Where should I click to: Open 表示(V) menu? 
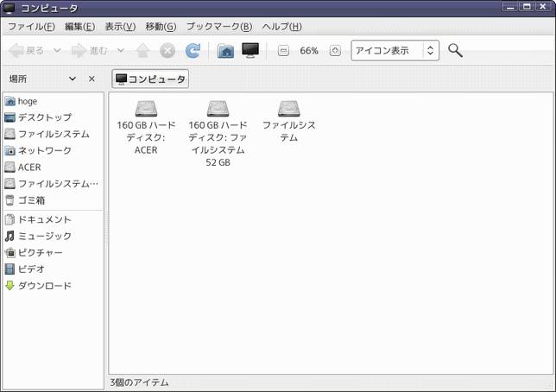click(x=120, y=27)
